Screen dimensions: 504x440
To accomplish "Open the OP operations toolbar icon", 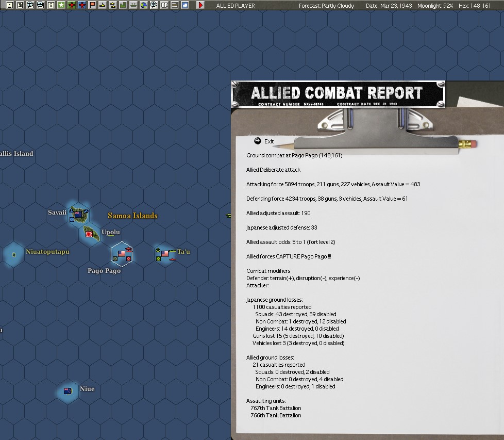I will [164, 5].
